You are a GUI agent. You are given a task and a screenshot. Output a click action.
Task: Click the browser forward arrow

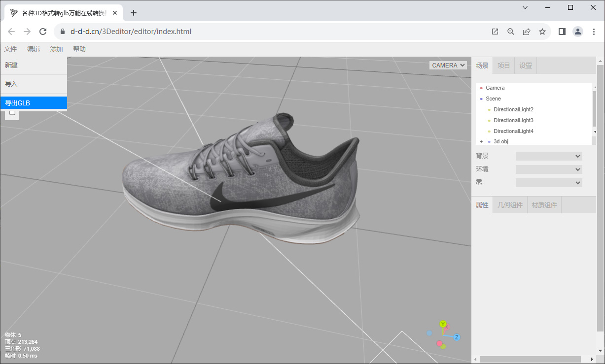click(27, 32)
